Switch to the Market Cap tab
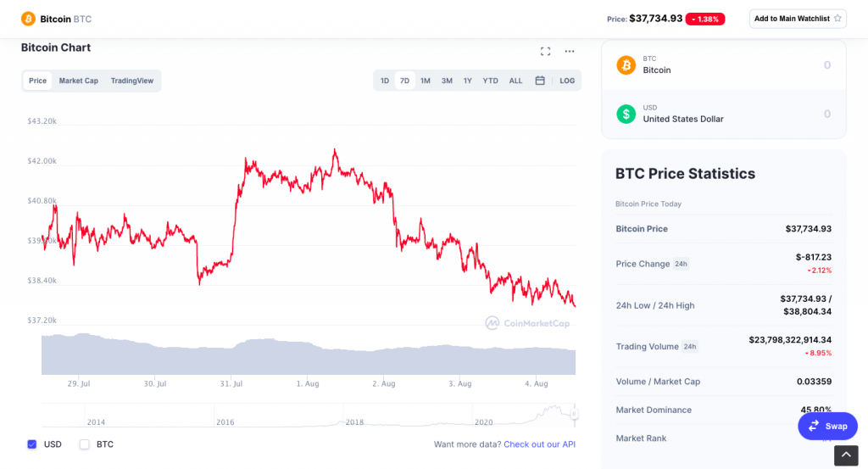 79,81
